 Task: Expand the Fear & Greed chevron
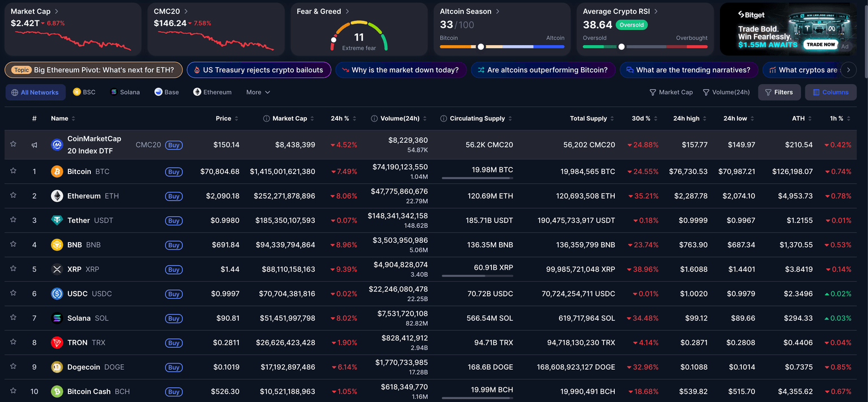[348, 11]
